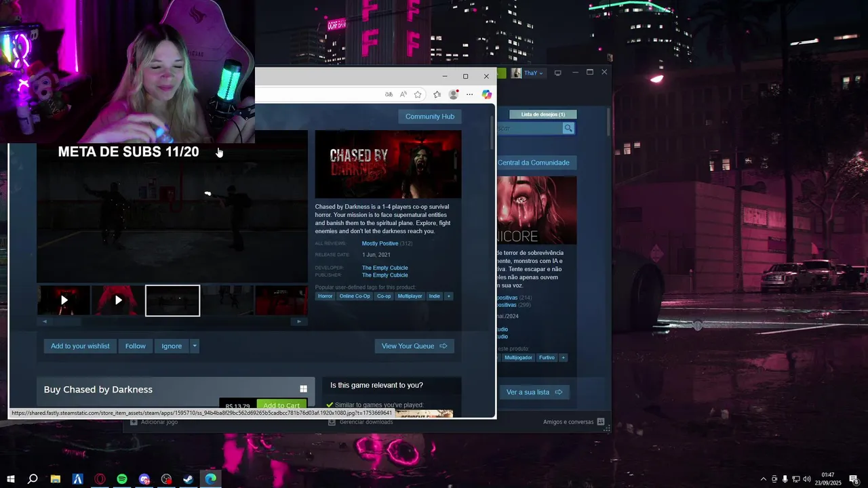Image resolution: width=868 pixels, height=488 pixels.
Task: Play the second trailer thumbnail
Action: click(118, 300)
